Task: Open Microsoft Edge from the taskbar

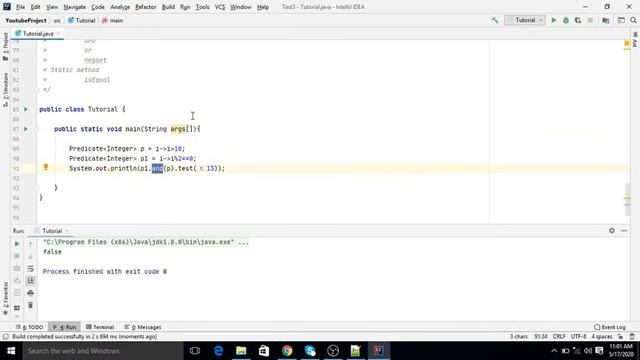Action: (218, 351)
